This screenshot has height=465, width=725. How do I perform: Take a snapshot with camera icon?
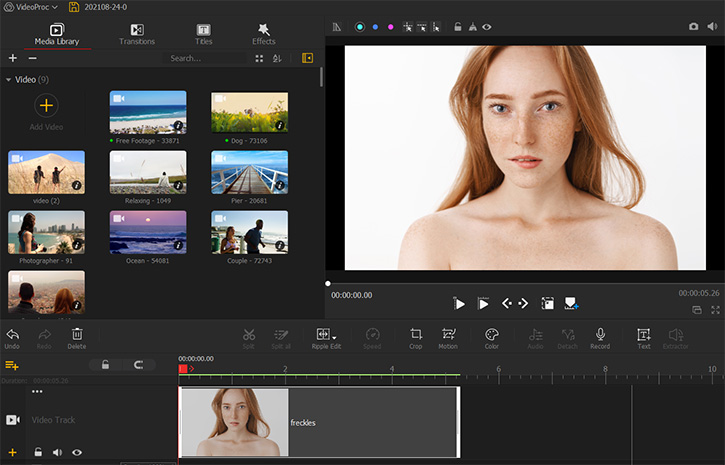[x=693, y=27]
